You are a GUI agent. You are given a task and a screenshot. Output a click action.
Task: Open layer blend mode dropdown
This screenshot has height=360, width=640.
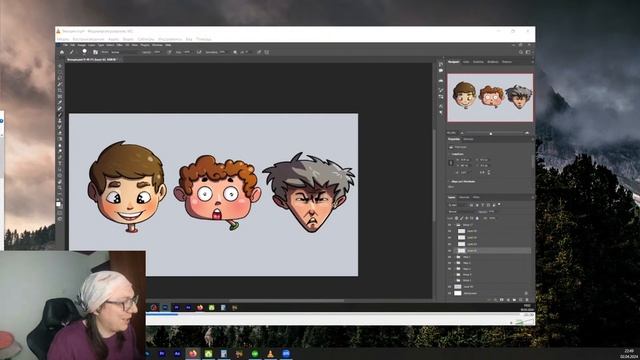(462, 212)
